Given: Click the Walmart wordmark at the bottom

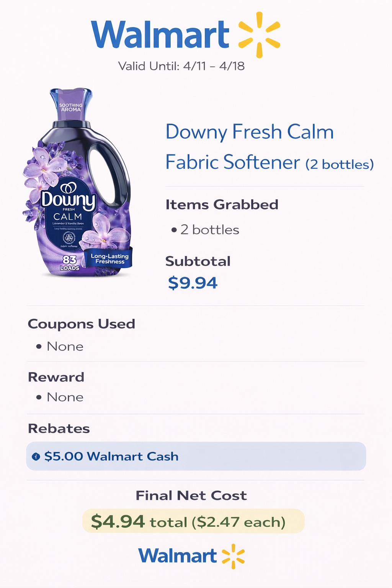Looking at the screenshot, I should [x=178, y=556].
